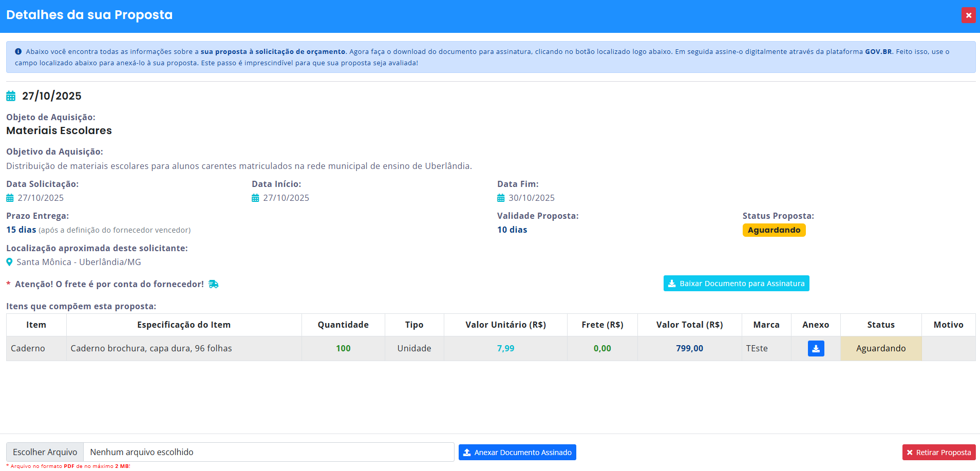Click the delivery truck icon beside freight notice
Image resolution: width=980 pixels, height=471 pixels.
click(x=214, y=284)
